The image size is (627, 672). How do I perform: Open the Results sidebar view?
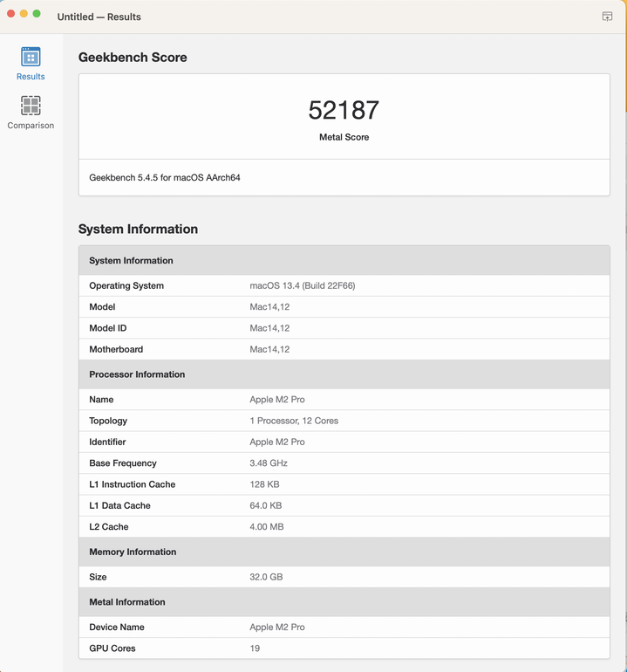coord(31,64)
